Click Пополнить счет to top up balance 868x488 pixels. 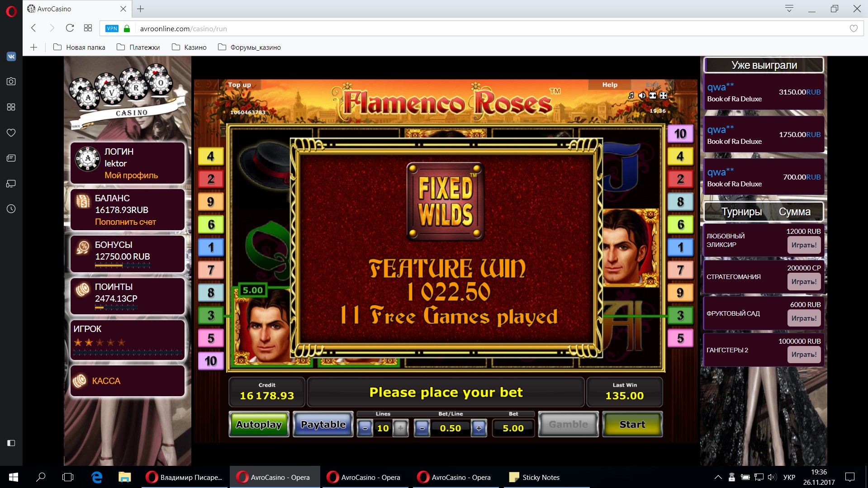click(x=125, y=222)
